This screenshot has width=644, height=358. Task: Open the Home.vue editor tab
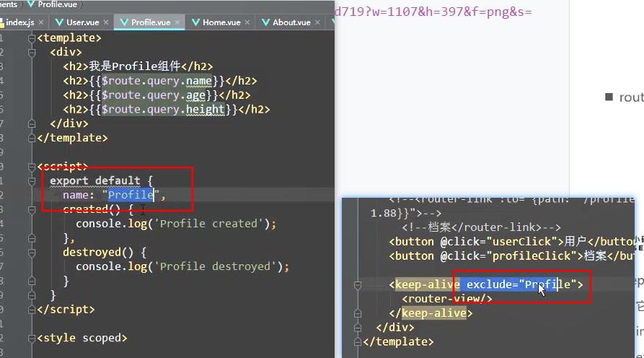tap(221, 22)
